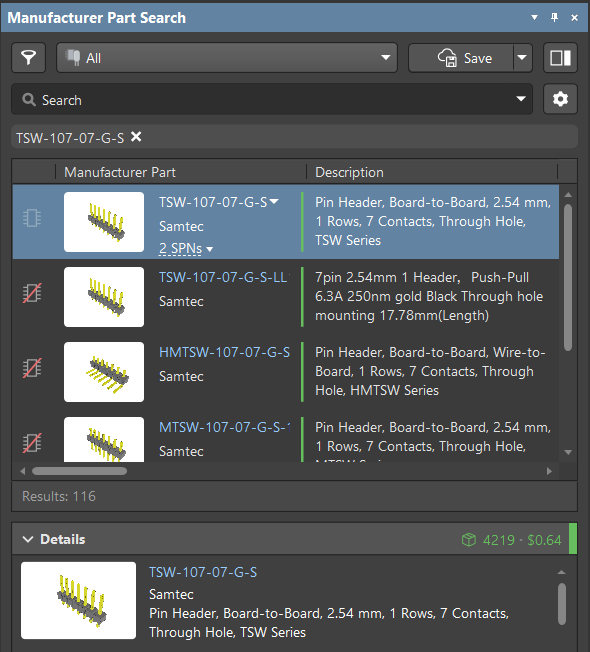Click the results list vertical scrollbar thumb
The image size is (590, 652).
tap(568, 278)
